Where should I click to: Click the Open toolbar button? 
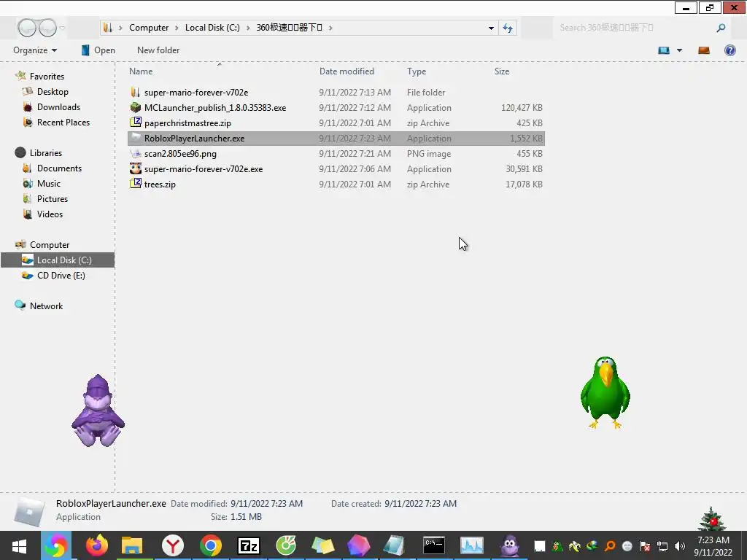pos(98,50)
